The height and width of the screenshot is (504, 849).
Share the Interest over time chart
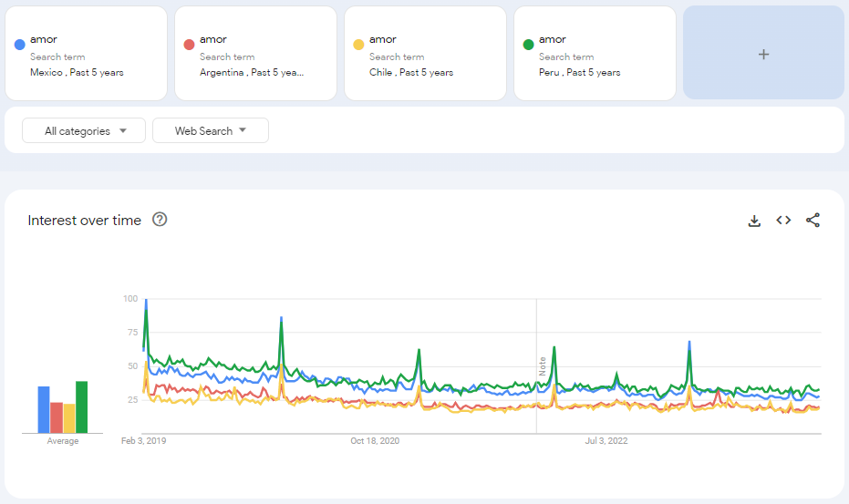click(x=813, y=220)
